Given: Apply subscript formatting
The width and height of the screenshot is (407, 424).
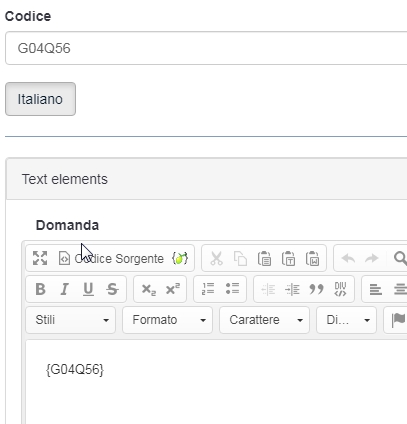Looking at the screenshot, I should coord(148,289).
